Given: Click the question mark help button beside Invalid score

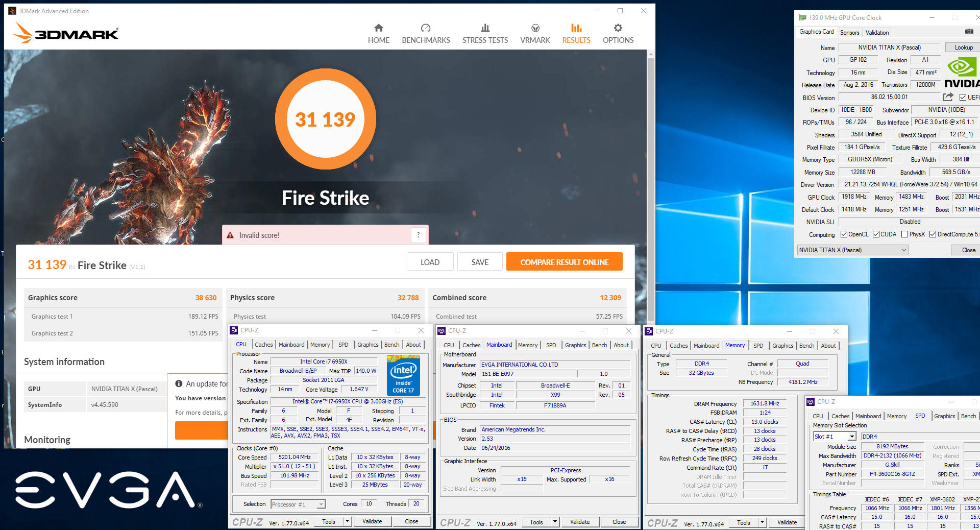Looking at the screenshot, I should [418, 235].
